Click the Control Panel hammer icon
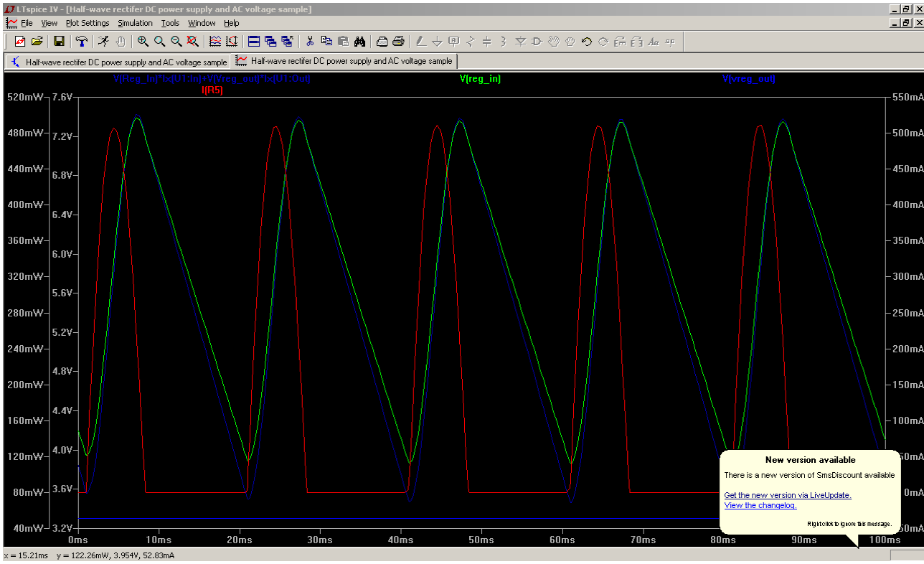 82,42
